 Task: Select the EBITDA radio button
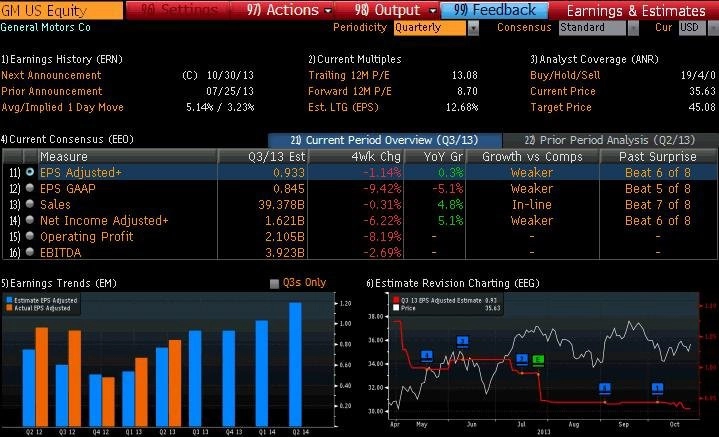tap(30, 252)
